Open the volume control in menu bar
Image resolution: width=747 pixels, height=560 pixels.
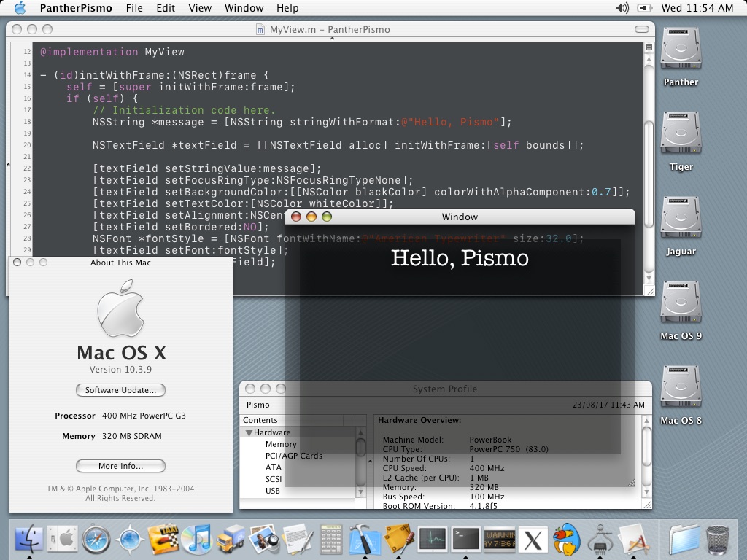click(x=622, y=8)
